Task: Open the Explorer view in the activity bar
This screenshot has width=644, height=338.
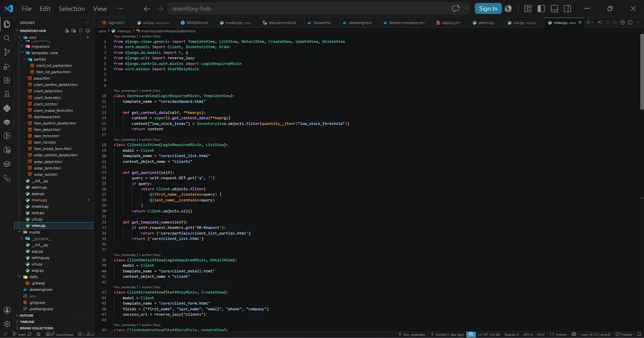Action: tap(7, 24)
